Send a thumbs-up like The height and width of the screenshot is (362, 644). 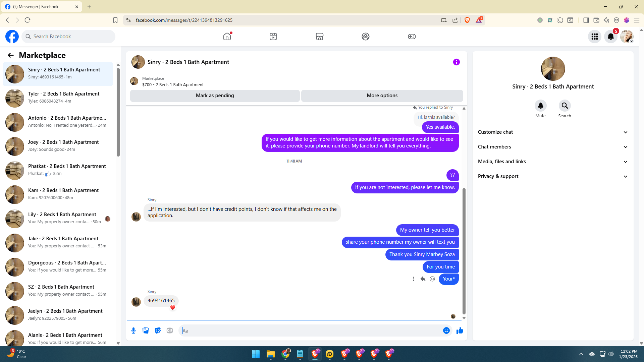[x=460, y=330]
